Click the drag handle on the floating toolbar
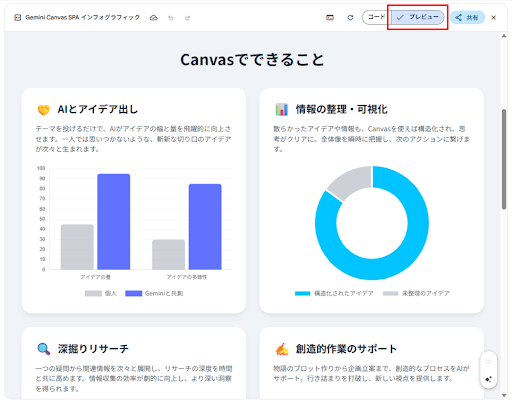 click(x=488, y=361)
